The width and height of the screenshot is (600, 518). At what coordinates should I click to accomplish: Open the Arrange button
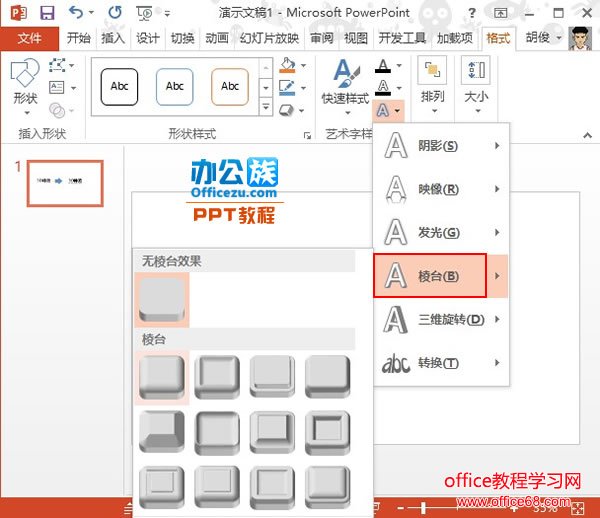(432, 85)
